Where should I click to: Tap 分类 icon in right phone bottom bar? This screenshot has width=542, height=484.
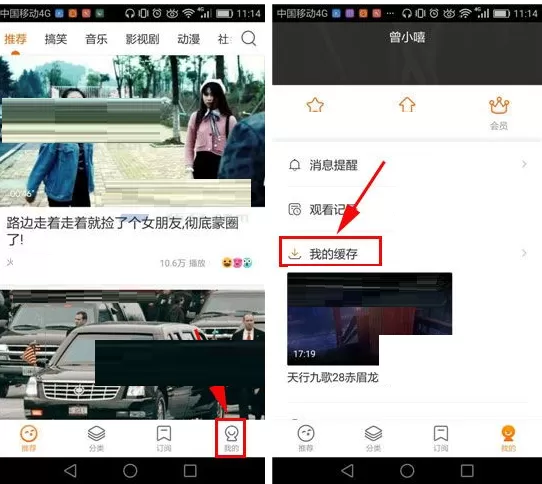373,438
